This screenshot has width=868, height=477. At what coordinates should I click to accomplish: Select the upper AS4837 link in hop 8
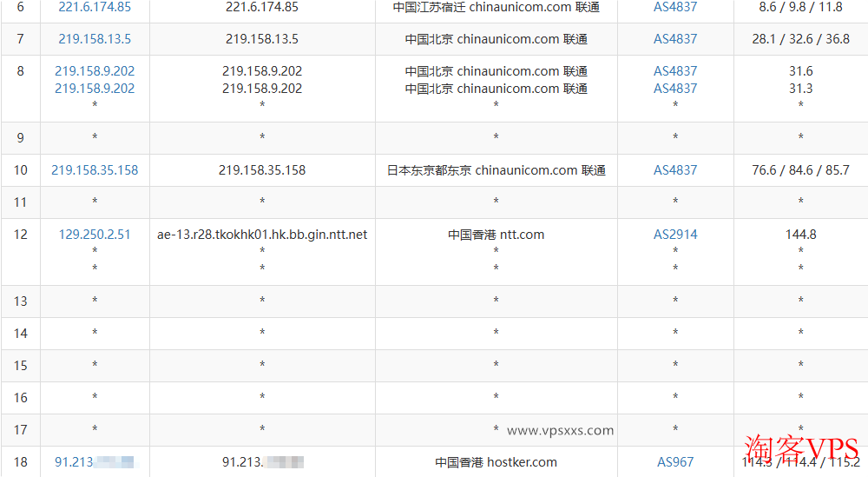[675, 71]
